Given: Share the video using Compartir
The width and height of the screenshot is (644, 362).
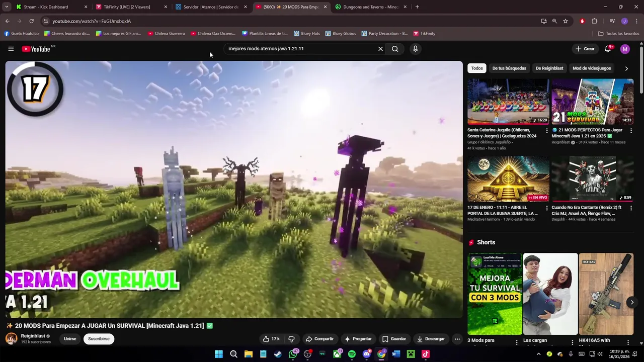Looking at the screenshot, I should coord(319,339).
